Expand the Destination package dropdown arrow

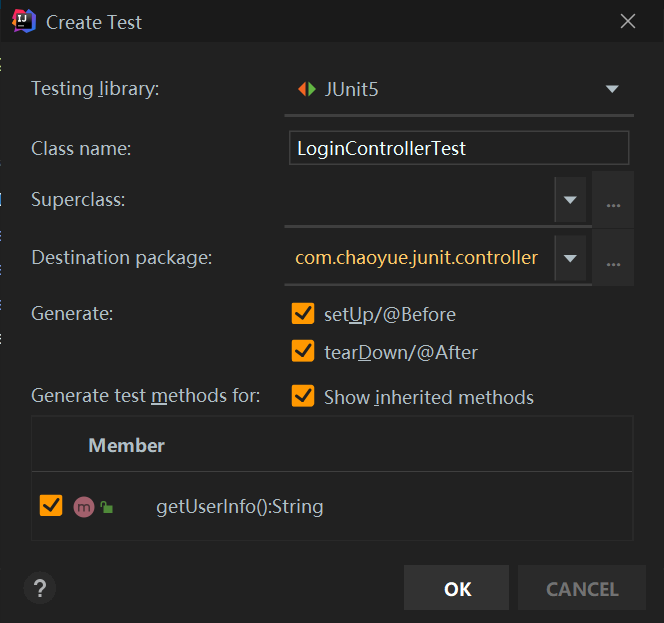click(x=570, y=258)
